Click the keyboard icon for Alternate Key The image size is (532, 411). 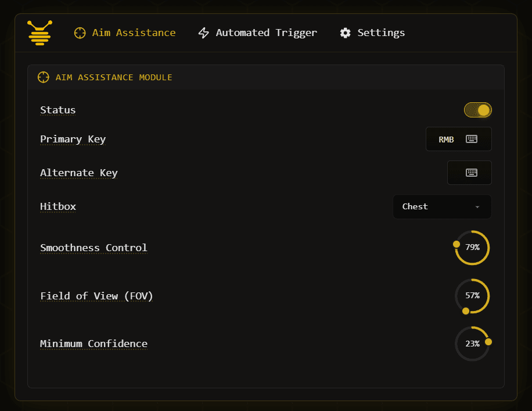click(x=472, y=173)
